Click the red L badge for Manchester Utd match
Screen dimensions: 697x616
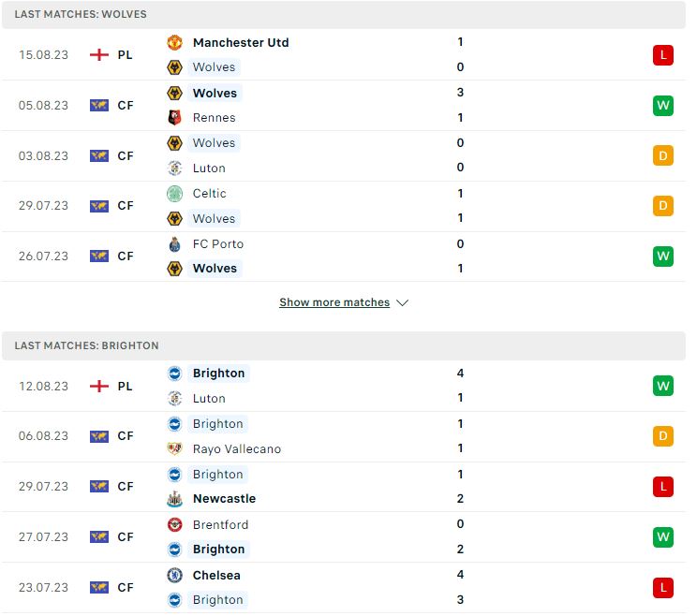pyautogui.click(x=663, y=55)
